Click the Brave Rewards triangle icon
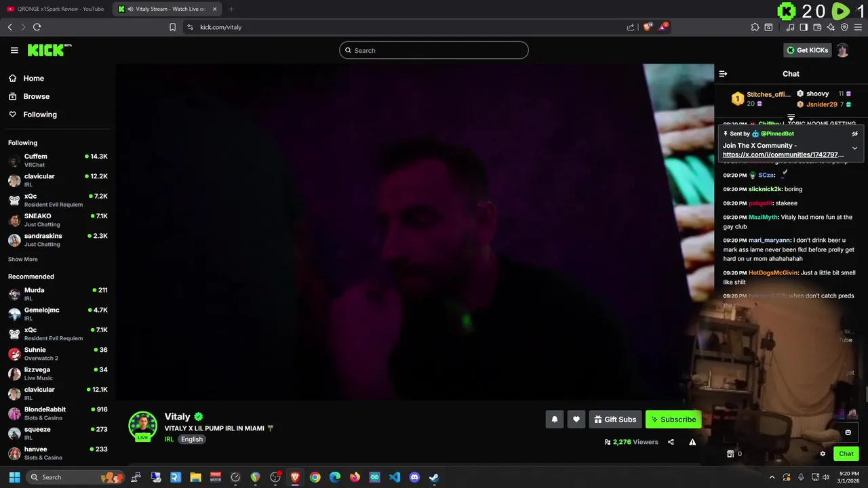This screenshot has width=868, height=488. point(663,27)
